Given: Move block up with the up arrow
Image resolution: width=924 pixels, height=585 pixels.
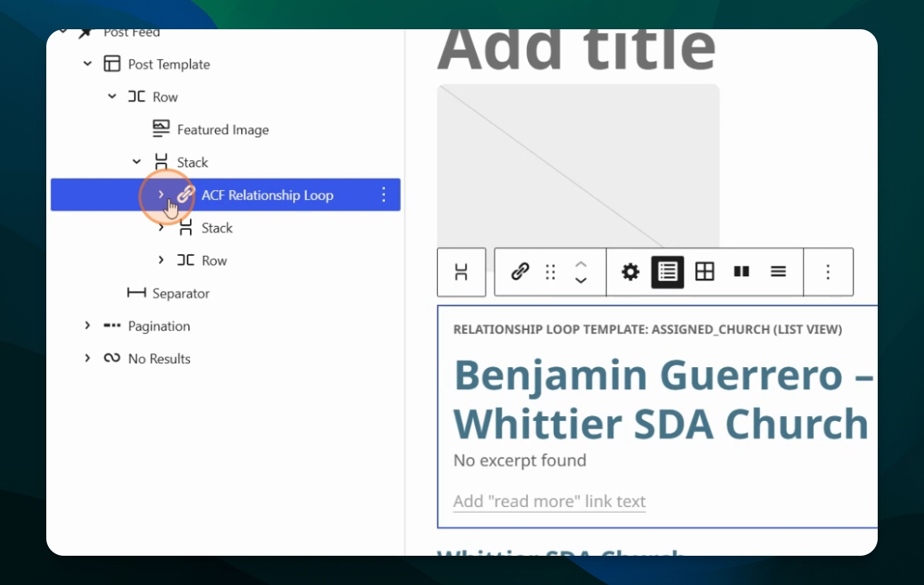Looking at the screenshot, I should tap(581, 264).
